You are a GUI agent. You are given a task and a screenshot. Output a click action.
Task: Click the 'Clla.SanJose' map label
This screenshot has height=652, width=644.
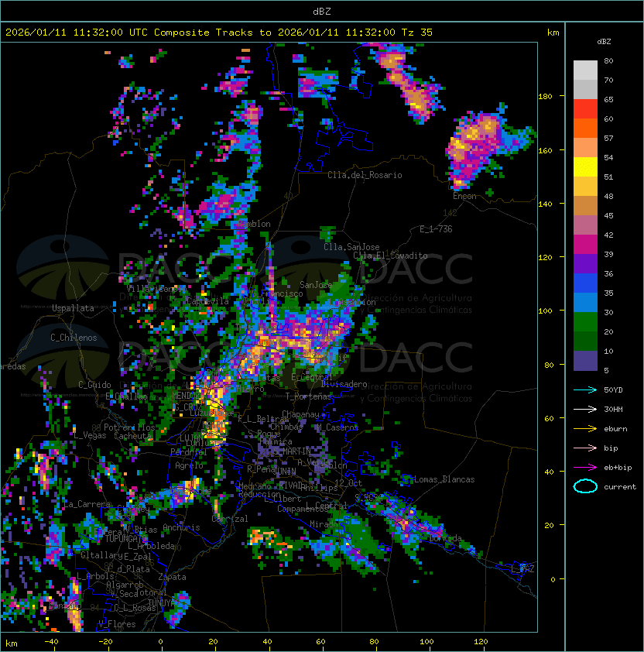coord(351,247)
